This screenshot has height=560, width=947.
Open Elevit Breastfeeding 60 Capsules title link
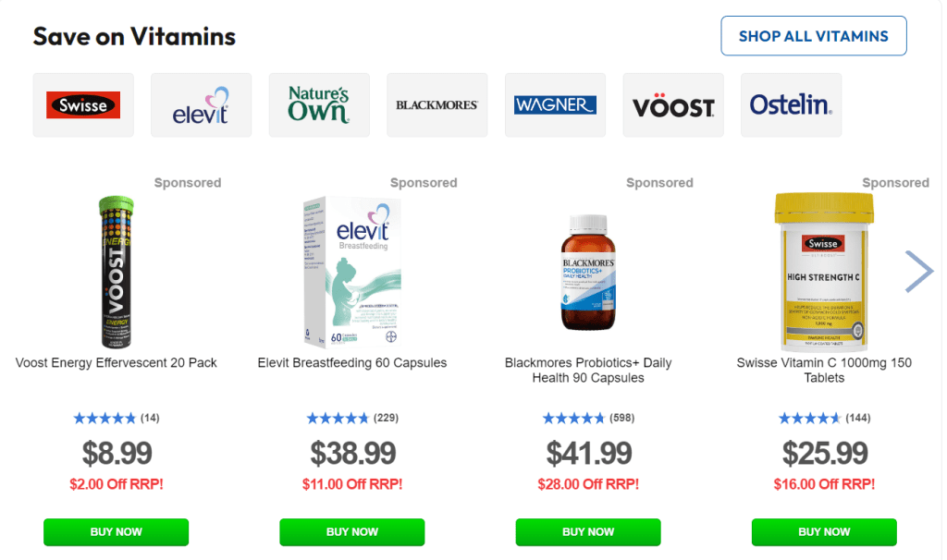352,363
